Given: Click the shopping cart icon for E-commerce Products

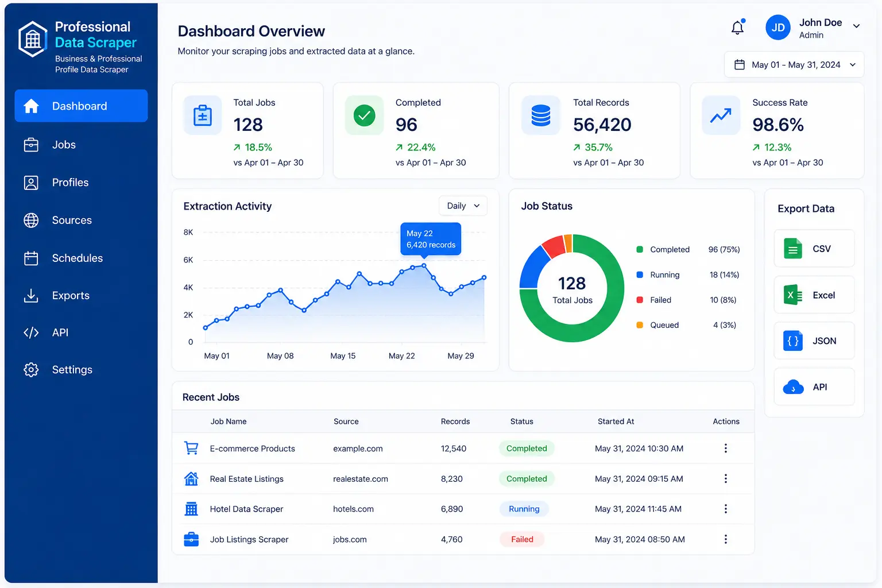Looking at the screenshot, I should 191,448.
